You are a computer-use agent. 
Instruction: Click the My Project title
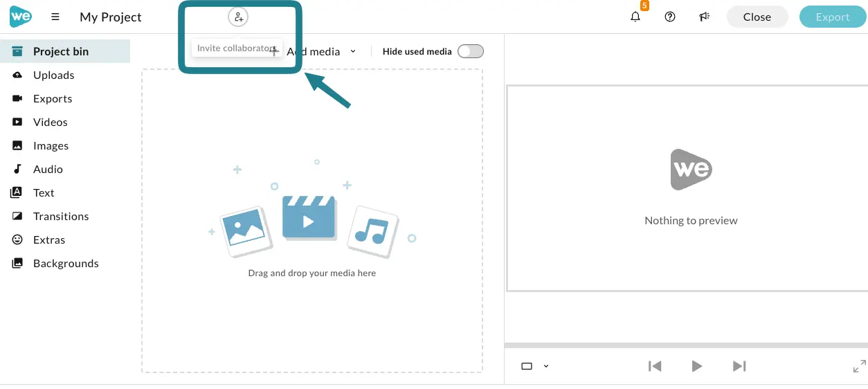tap(111, 17)
